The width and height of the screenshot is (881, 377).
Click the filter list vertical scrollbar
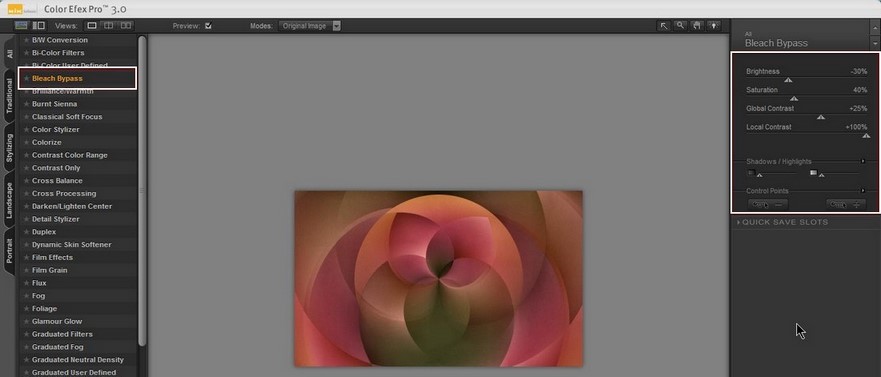pos(142,191)
